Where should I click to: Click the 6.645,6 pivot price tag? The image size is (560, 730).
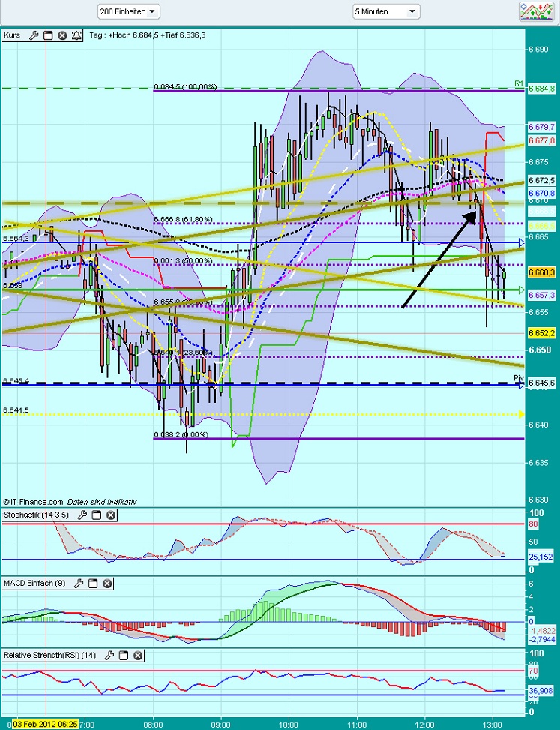(x=541, y=383)
